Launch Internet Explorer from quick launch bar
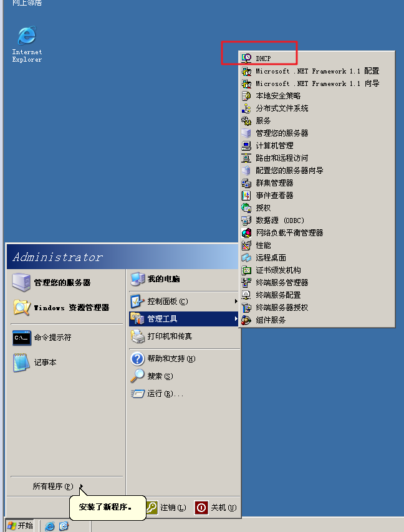The height and width of the screenshot is (532, 404). (50, 526)
